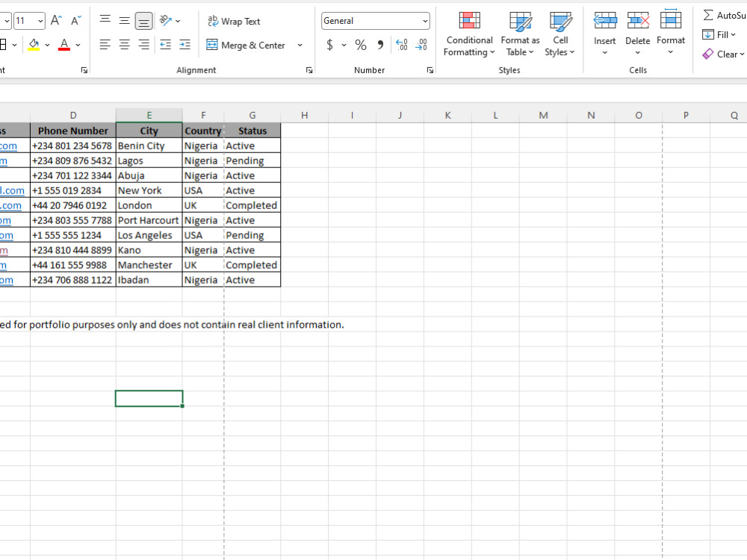Apply percent style

pyautogui.click(x=361, y=46)
